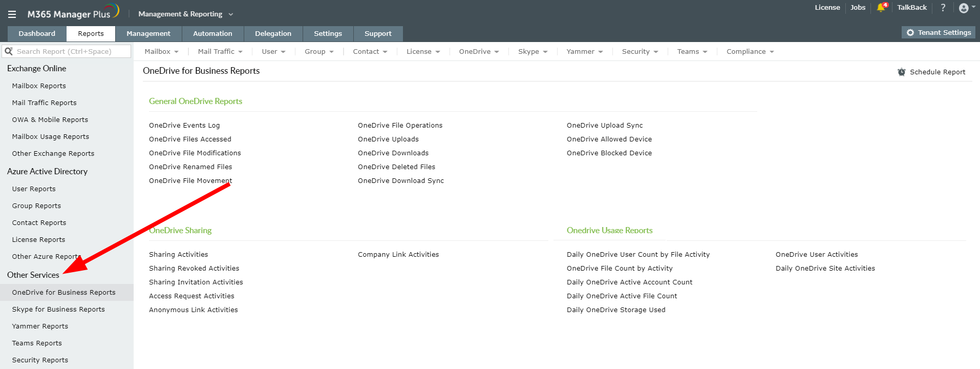Expand the Security dropdown menu
The height and width of the screenshot is (369, 980).
pyautogui.click(x=640, y=51)
